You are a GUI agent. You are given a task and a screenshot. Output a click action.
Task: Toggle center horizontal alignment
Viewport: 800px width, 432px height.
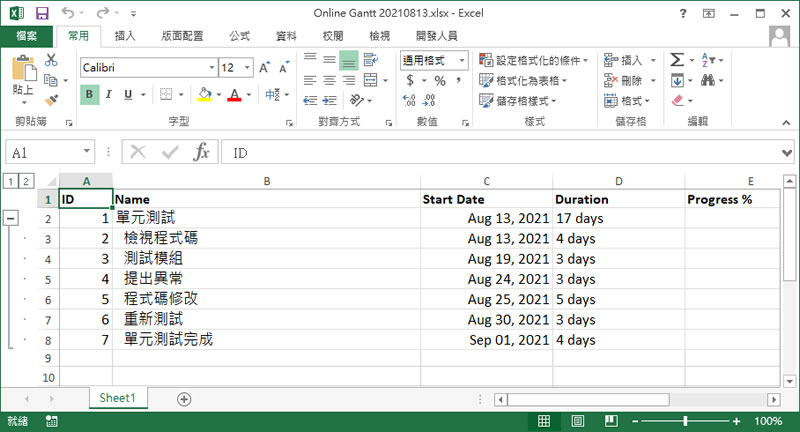tap(330, 80)
